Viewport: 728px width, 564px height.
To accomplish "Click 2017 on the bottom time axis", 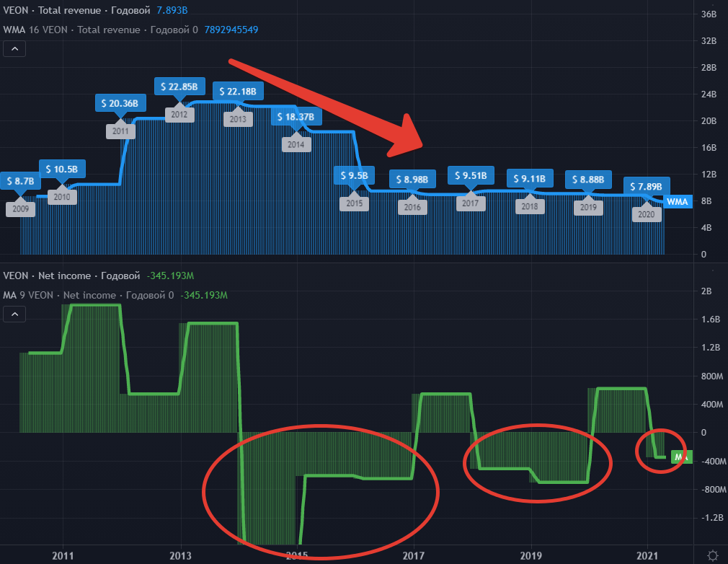I will point(413,555).
